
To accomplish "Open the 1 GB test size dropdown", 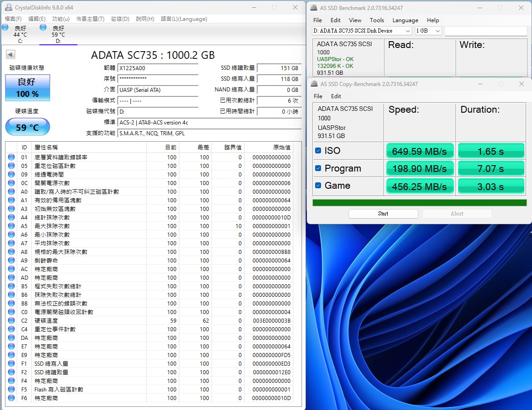I will (428, 31).
